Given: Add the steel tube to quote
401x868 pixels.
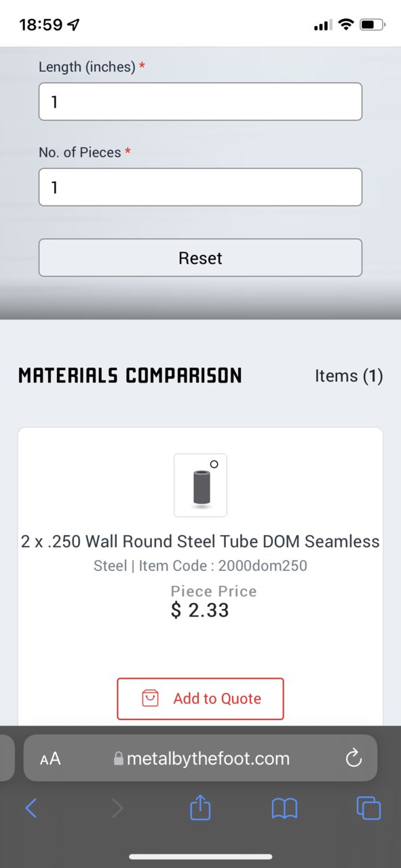Looking at the screenshot, I should coord(200,698).
